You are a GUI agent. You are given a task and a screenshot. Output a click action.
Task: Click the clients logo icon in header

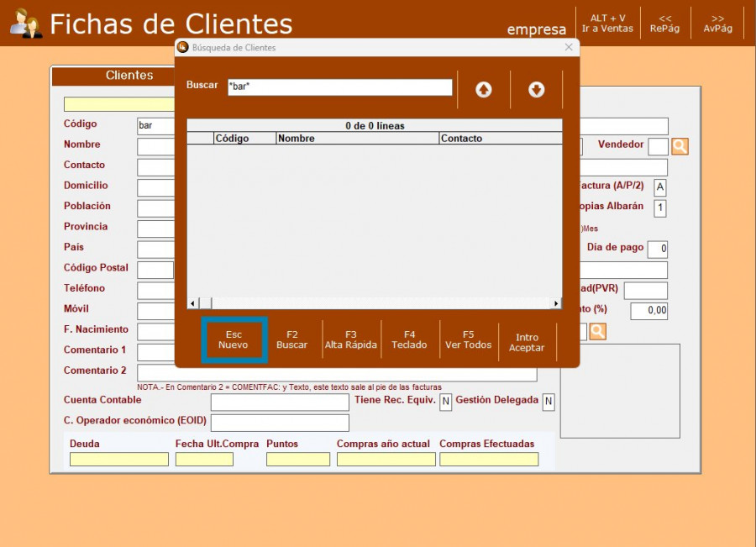click(x=25, y=24)
